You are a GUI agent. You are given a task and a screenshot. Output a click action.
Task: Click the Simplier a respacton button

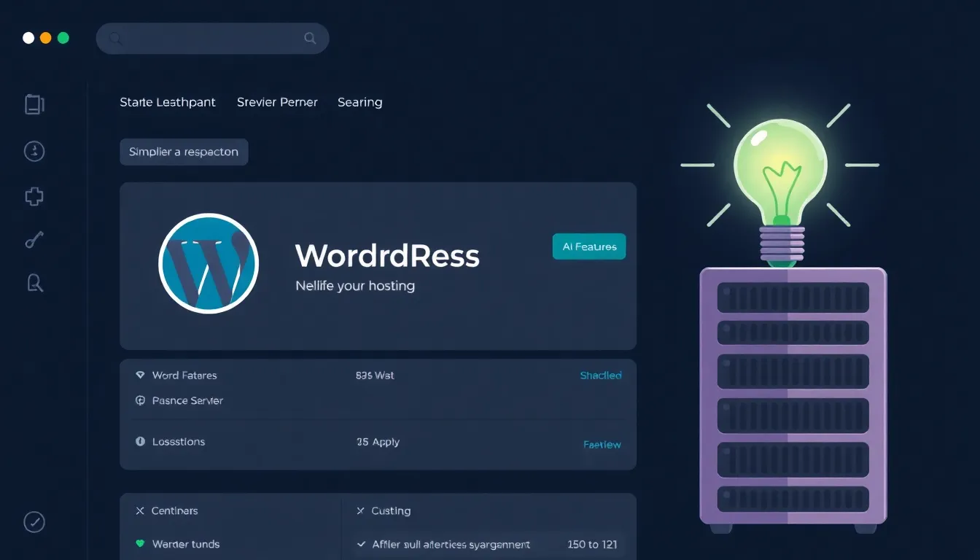(184, 152)
